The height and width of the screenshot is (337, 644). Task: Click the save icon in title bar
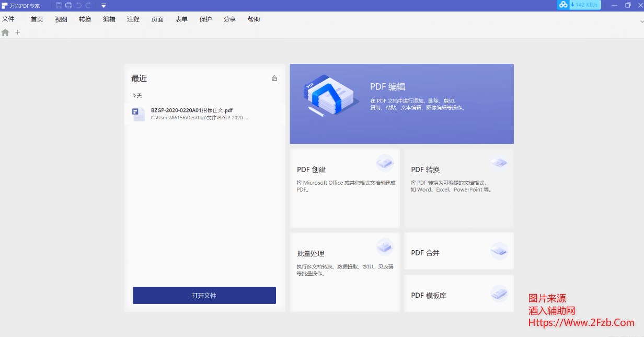[x=59, y=5]
